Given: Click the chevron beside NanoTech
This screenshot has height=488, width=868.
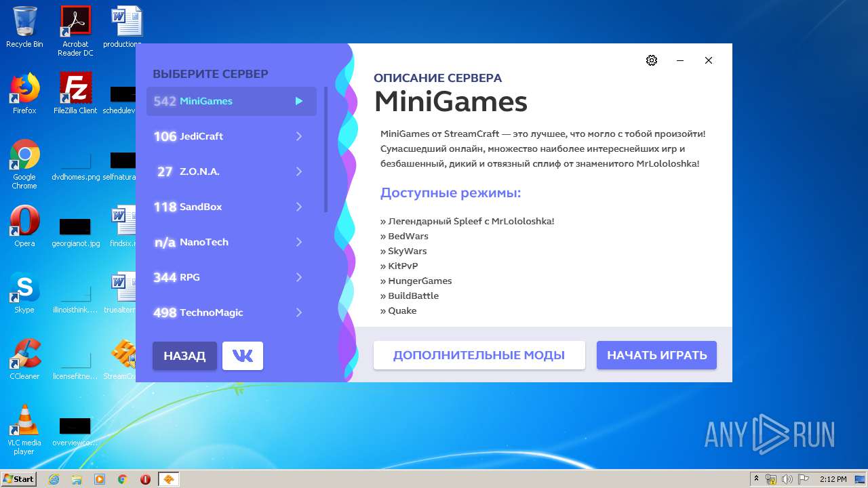Looking at the screenshot, I should click(299, 242).
